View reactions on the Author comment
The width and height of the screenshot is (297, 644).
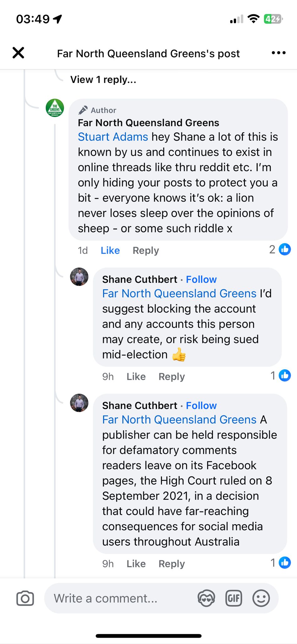coord(280,249)
